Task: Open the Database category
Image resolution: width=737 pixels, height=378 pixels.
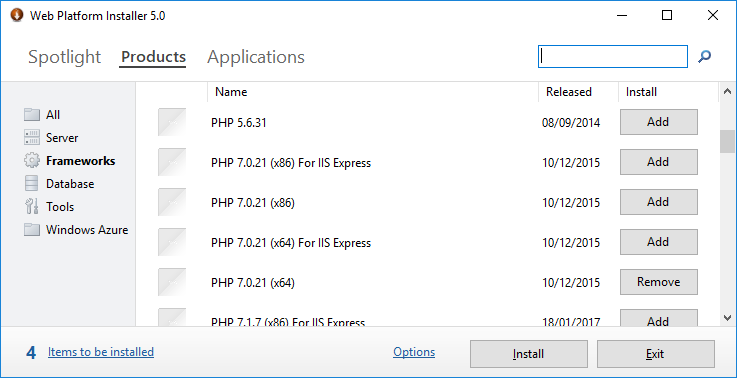Action: 70,184
